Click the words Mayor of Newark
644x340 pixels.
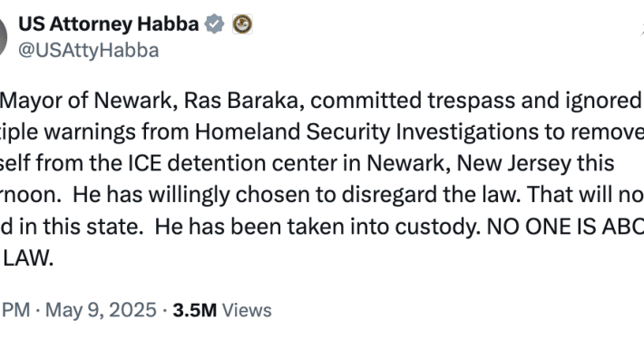click(x=89, y=101)
